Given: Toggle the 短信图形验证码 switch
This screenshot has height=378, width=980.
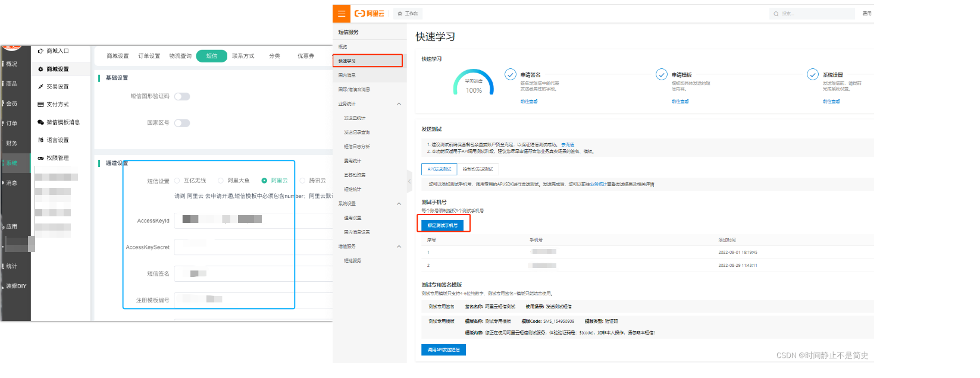Looking at the screenshot, I should click(x=182, y=96).
